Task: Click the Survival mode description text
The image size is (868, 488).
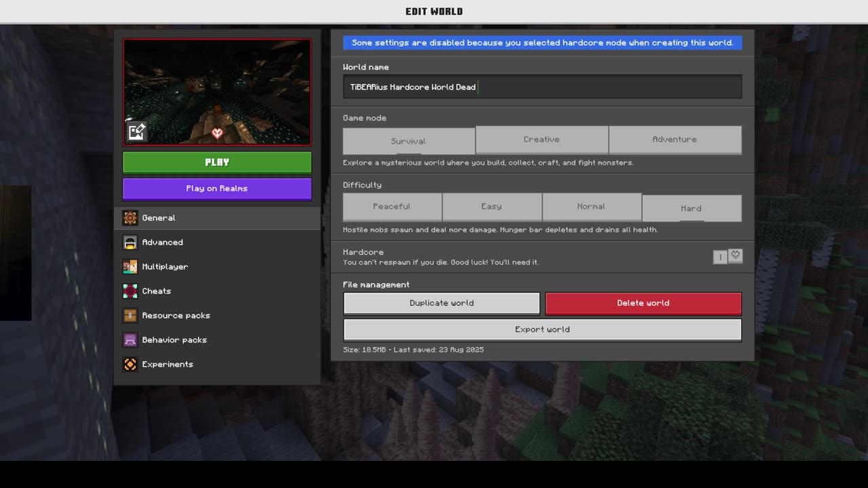Action: click(488, 163)
